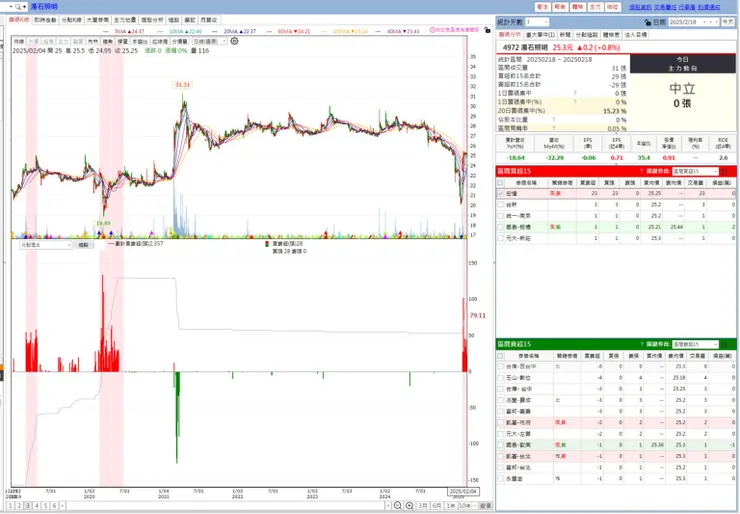Click the 1年 range button
This screenshot has width=740, height=514.
pyautogui.click(x=451, y=506)
